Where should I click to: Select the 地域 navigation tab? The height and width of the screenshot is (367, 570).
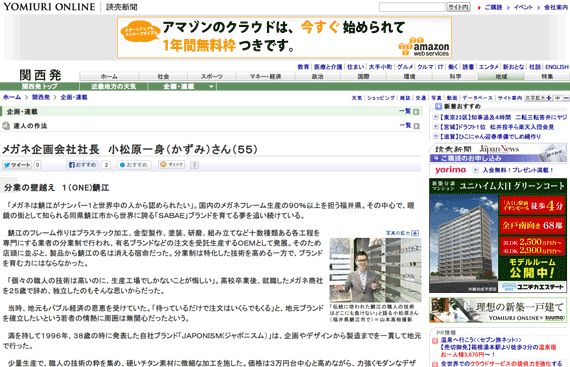click(501, 76)
